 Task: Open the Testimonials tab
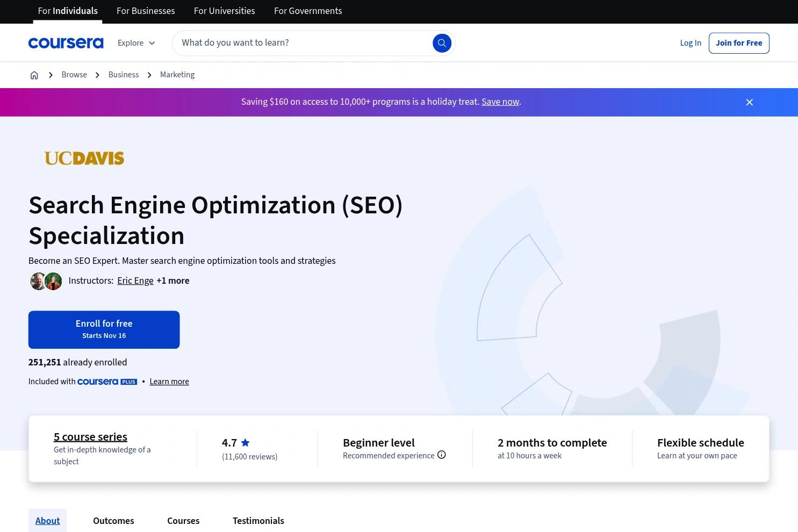tap(258, 520)
